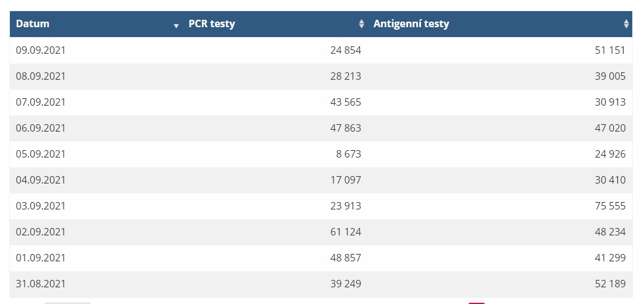Click the PCR value 43 565
Screen dimensions: 644x304
(345, 103)
